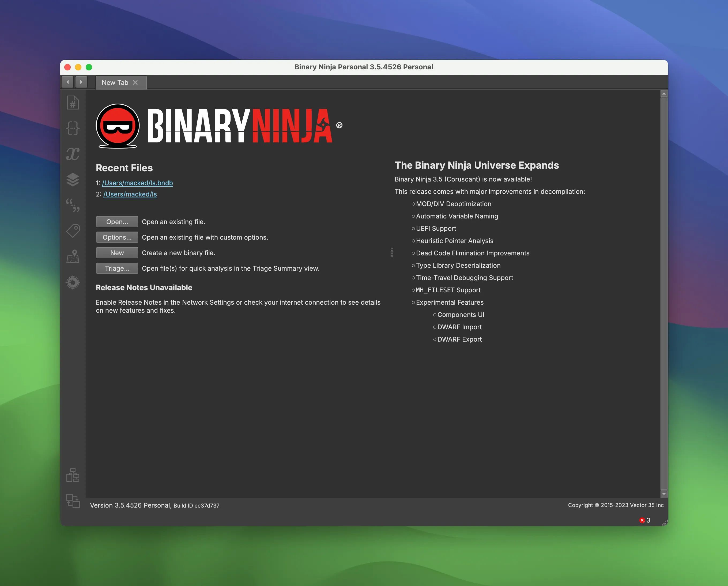Show the Strings panel via quote icon
The width and height of the screenshot is (728, 586).
coord(73,205)
